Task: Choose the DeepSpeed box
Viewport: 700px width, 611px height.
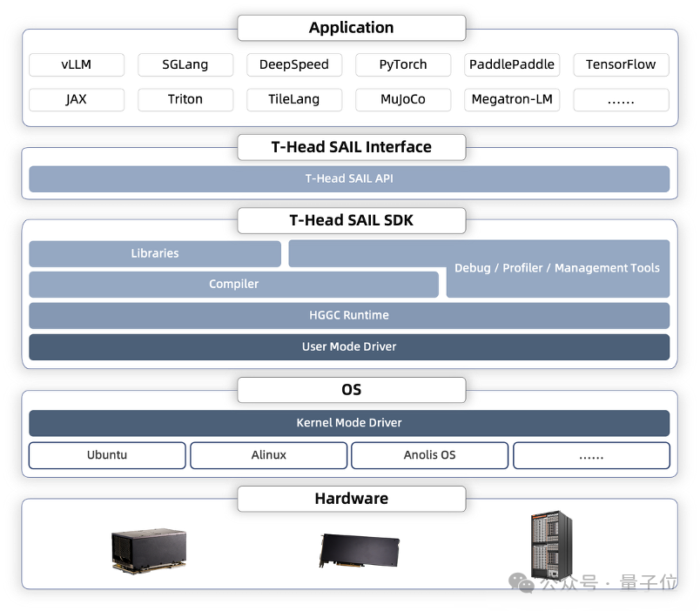Action: tap(294, 64)
